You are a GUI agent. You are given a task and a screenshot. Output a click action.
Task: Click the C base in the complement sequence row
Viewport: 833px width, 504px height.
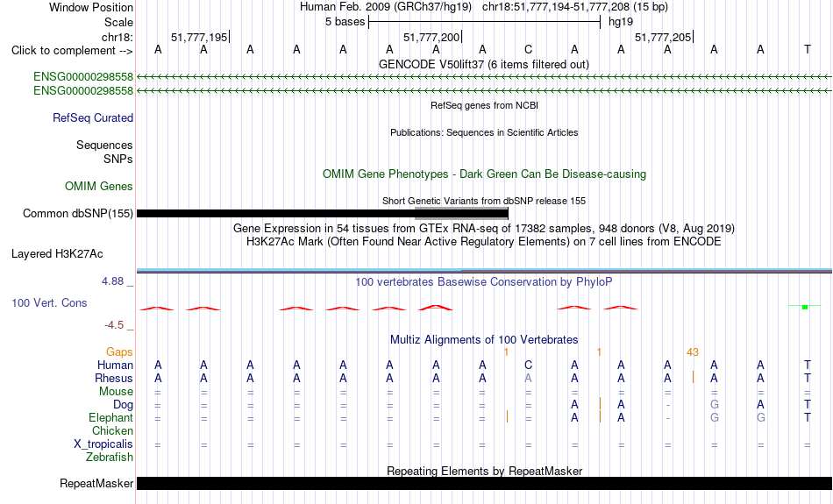528,49
